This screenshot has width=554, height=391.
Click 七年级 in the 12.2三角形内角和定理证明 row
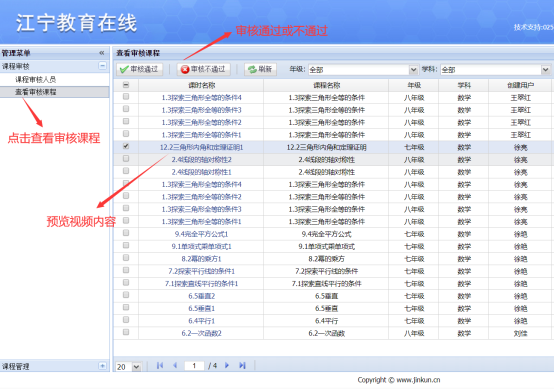[414, 147]
